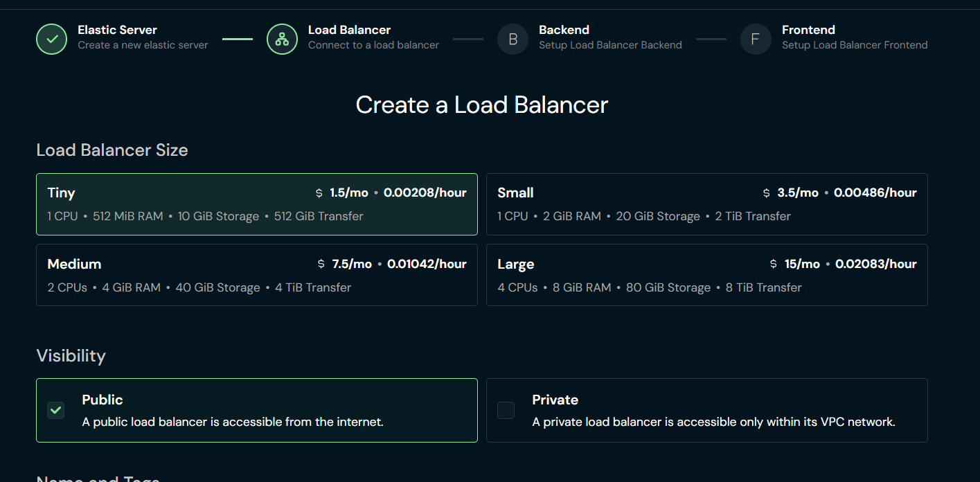The height and width of the screenshot is (482, 980).
Task: Click the Frontend step F circle icon
Action: [x=756, y=39]
